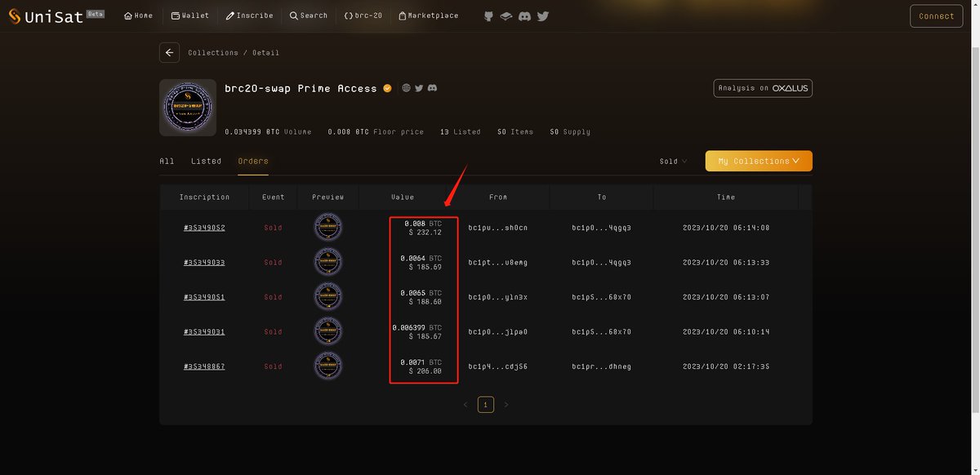
Task: Click timestamp 2023/10/20 02:17:35
Action: pyautogui.click(x=726, y=366)
